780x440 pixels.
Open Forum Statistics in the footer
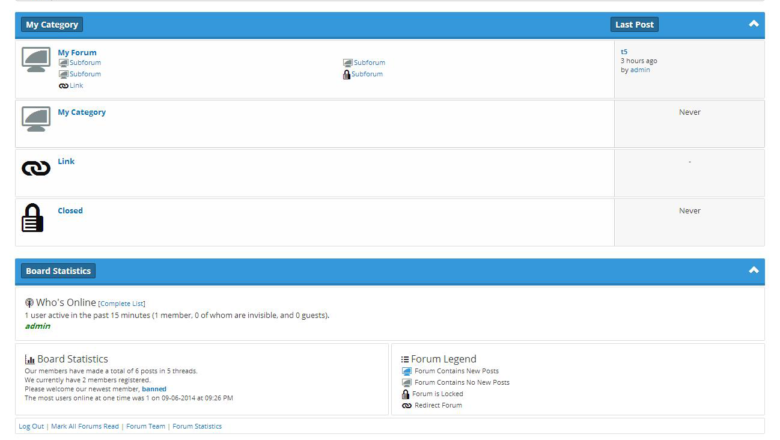[x=197, y=426]
